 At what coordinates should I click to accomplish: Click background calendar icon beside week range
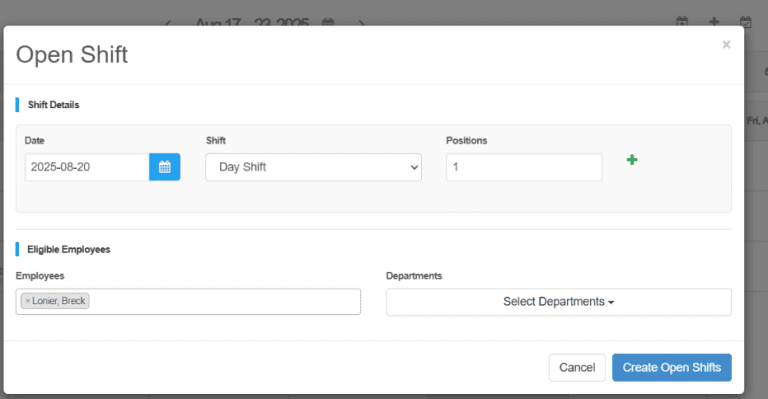328,22
